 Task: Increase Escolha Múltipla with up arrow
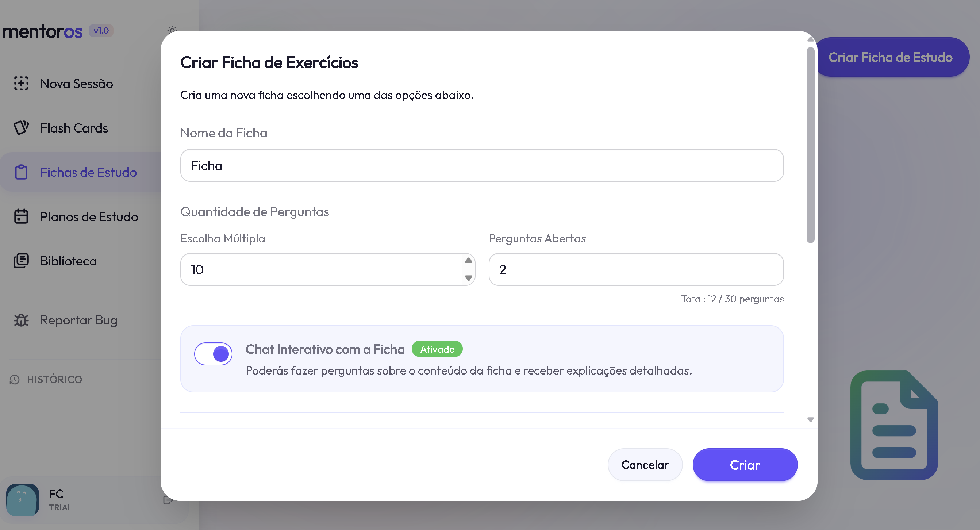click(468, 261)
